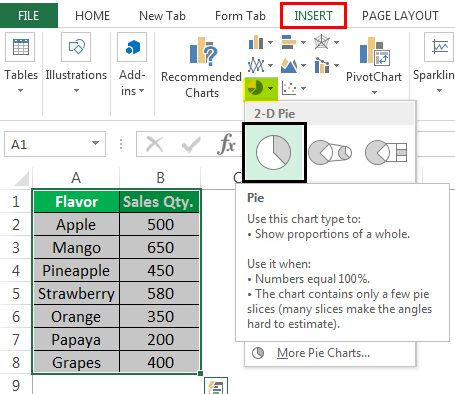Open the line chart dropdown arrow

pyautogui.click(x=271, y=65)
